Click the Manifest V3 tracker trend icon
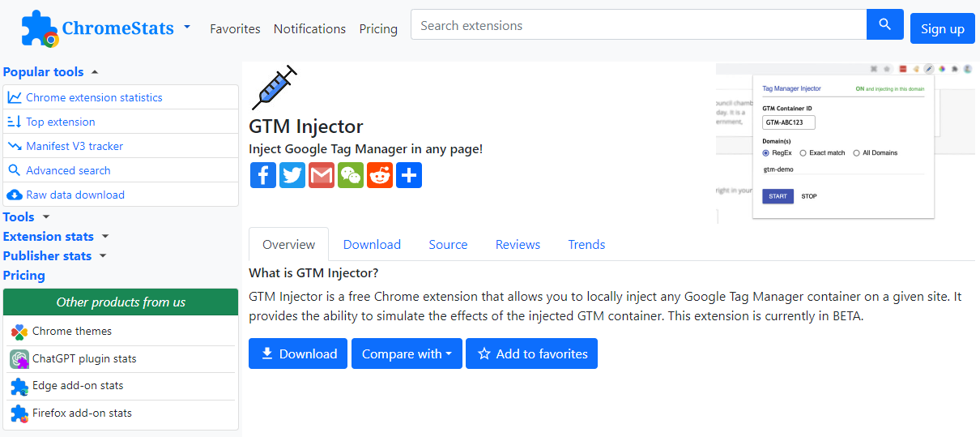This screenshot has height=437, width=980. coord(14,146)
